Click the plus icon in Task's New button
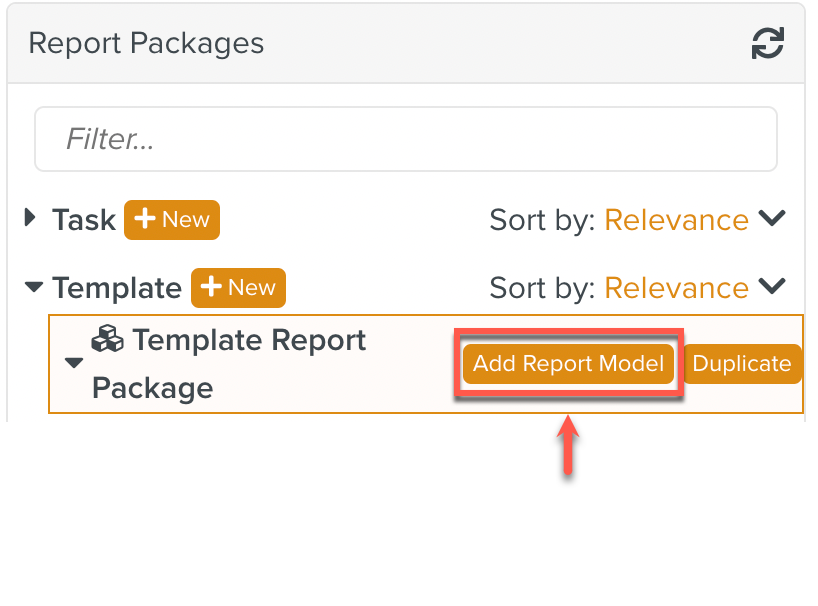The width and height of the screenshot is (818, 606). pyautogui.click(x=144, y=220)
